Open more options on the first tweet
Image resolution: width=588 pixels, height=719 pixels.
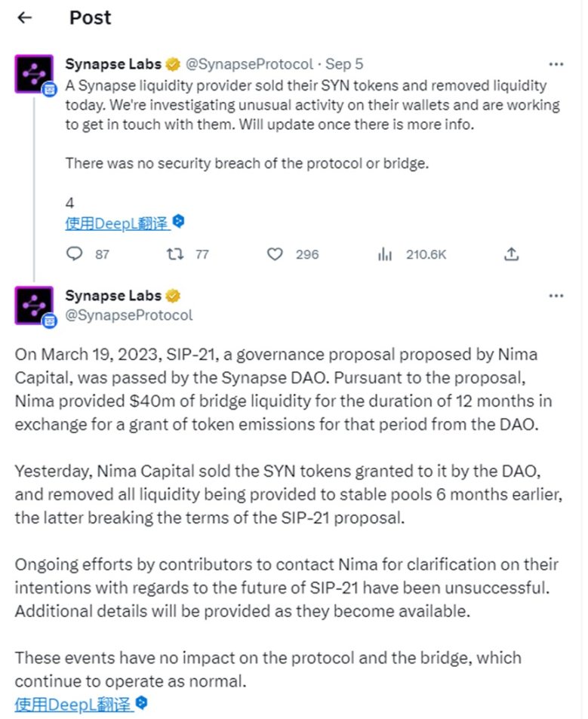point(556,64)
